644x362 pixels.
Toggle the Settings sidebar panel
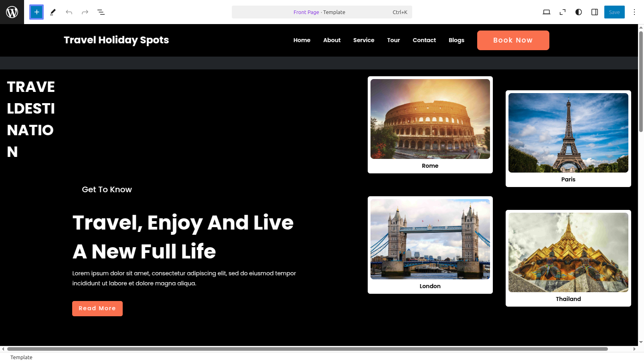[595, 12]
